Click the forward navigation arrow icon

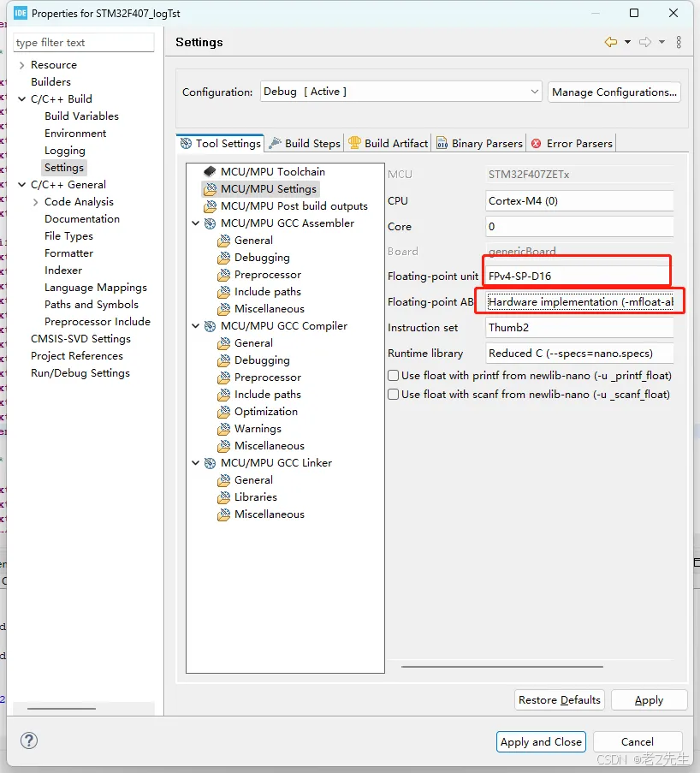pos(644,43)
